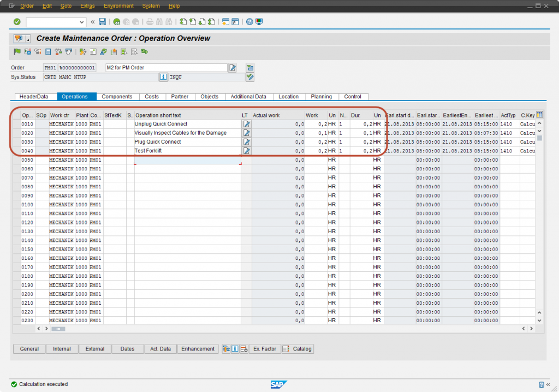Click the status bar help icon
This screenshot has width=559, height=392.
point(541,384)
